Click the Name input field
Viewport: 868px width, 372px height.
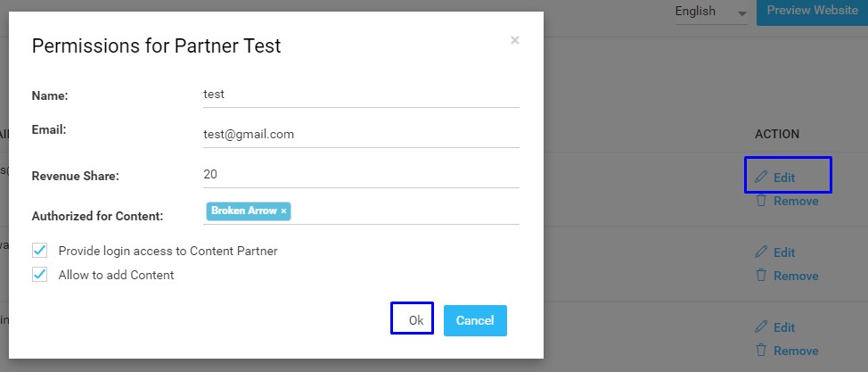tap(361, 95)
